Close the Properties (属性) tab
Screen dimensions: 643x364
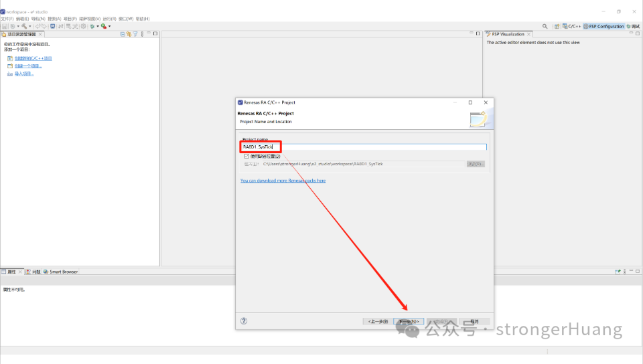pyautogui.click(x=20, y=272)
